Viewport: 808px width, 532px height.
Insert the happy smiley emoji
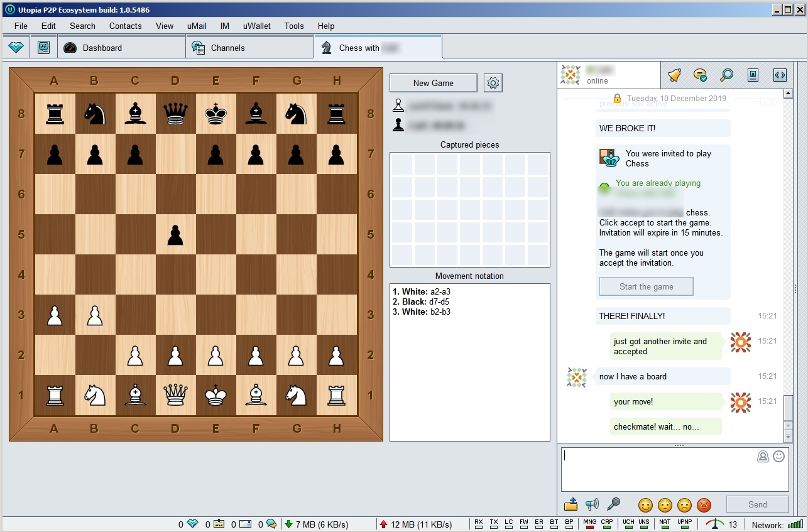(645, 504)
